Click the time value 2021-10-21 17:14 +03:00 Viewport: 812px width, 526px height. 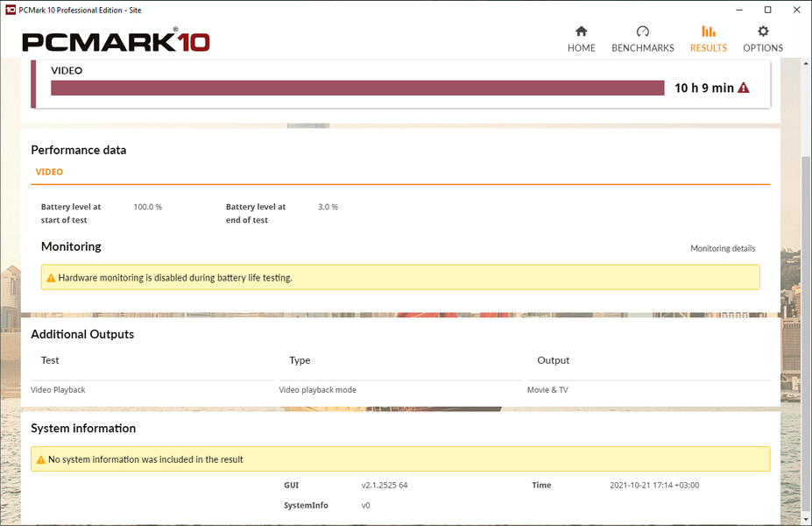tap(654, 485)
